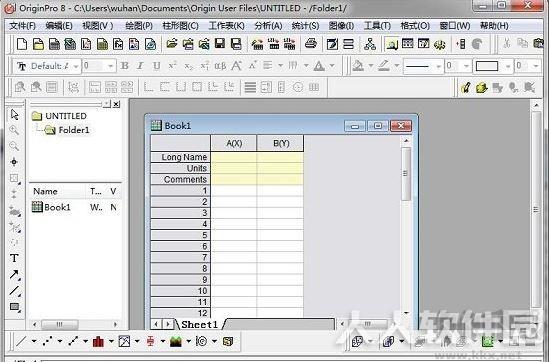Screen dimensions: 549x362
Task: Switch to the Sheet1 tab
Action: pos(200,325)
